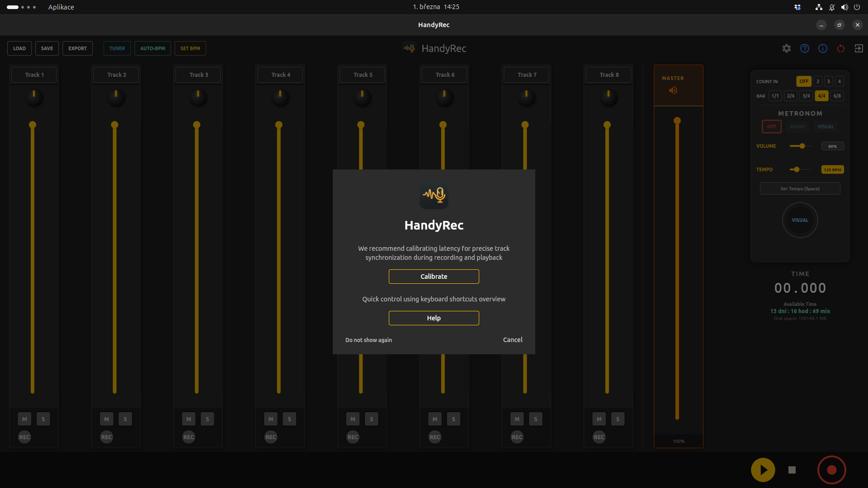Open the notifications bell in system tray
The height and width of the screenshot is (488, 868).
point(832,7)
